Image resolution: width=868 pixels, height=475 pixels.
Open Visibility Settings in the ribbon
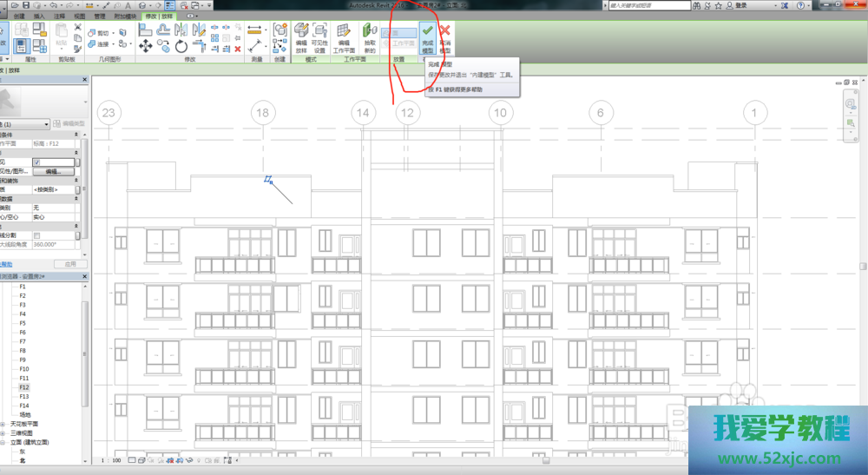click(x=319, y=40)
